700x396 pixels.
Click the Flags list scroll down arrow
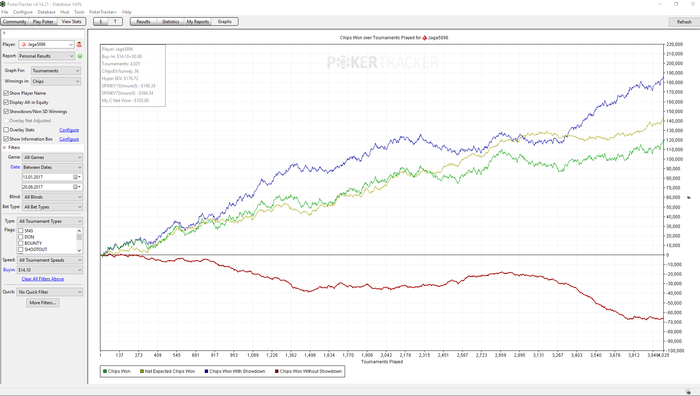79,250
